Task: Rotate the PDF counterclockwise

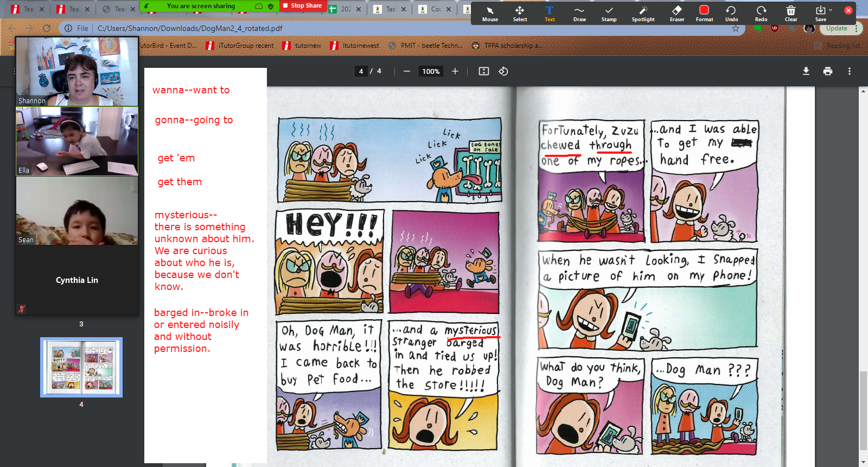Action: 503,71
